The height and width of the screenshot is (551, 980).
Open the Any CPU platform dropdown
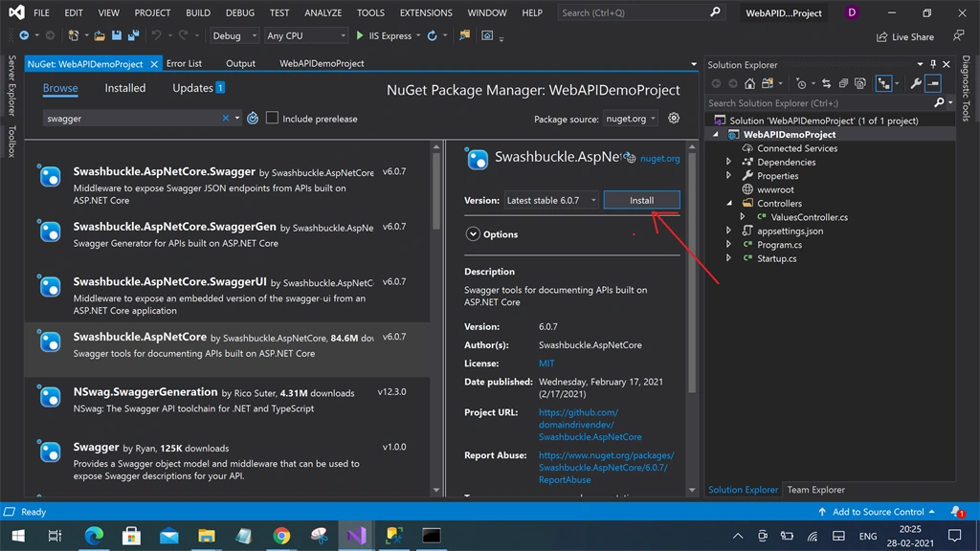305,35
